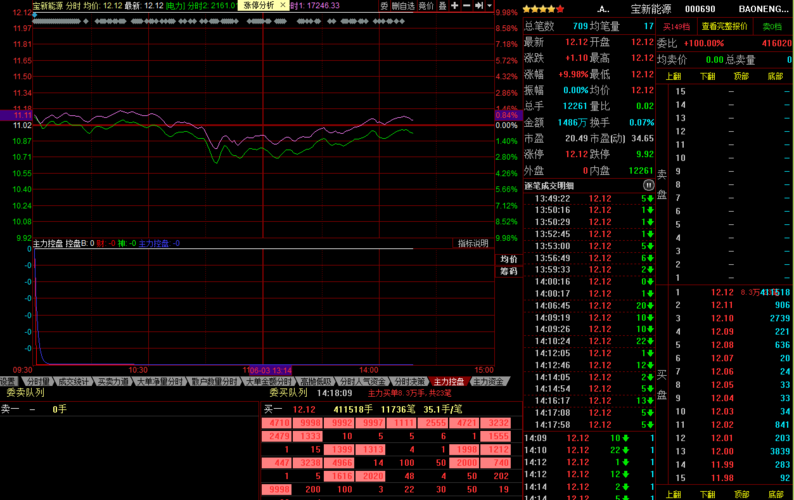The height and width of the screenshot is (500, 794).
Task: Click stock name 宝新能源 in header
Action: coord(651,9)
